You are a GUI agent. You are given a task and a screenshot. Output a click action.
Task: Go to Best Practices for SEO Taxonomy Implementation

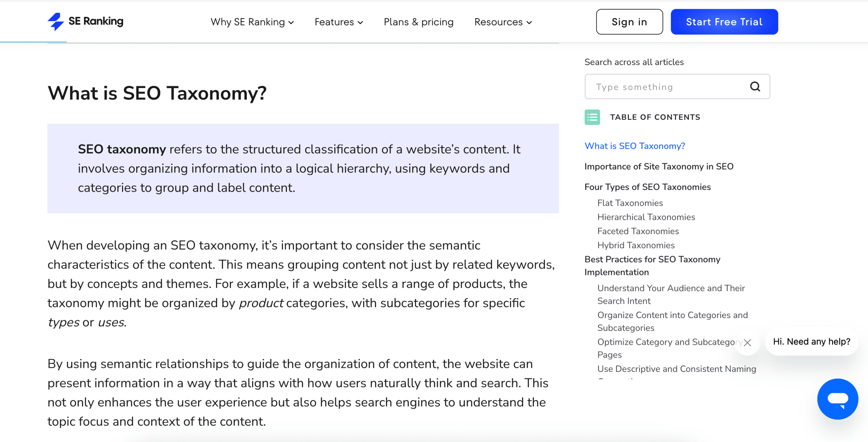(x=652, y=266)
